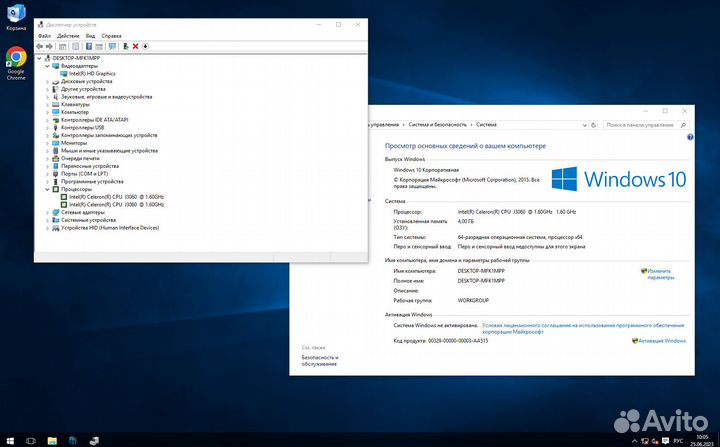This screenshot has height=447, width=720.
Task: Click the Активация Windows link
Action: pos(662,341)
